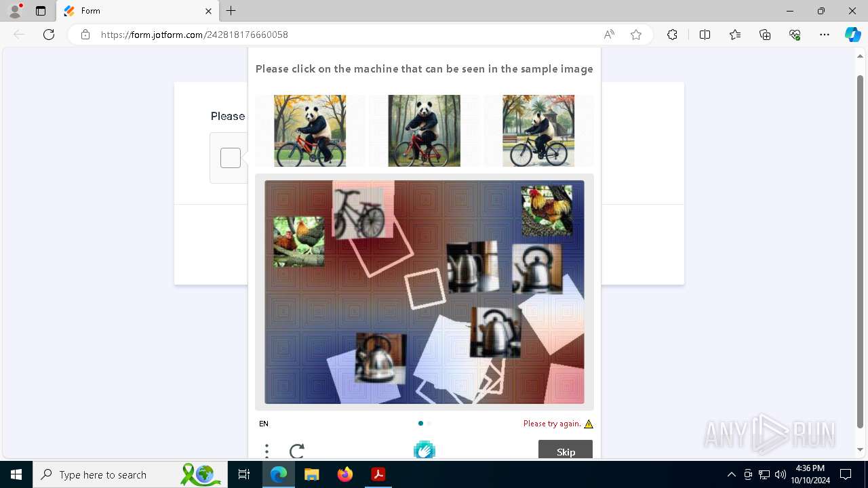Skip the captcha challenge

click(566, 450)
